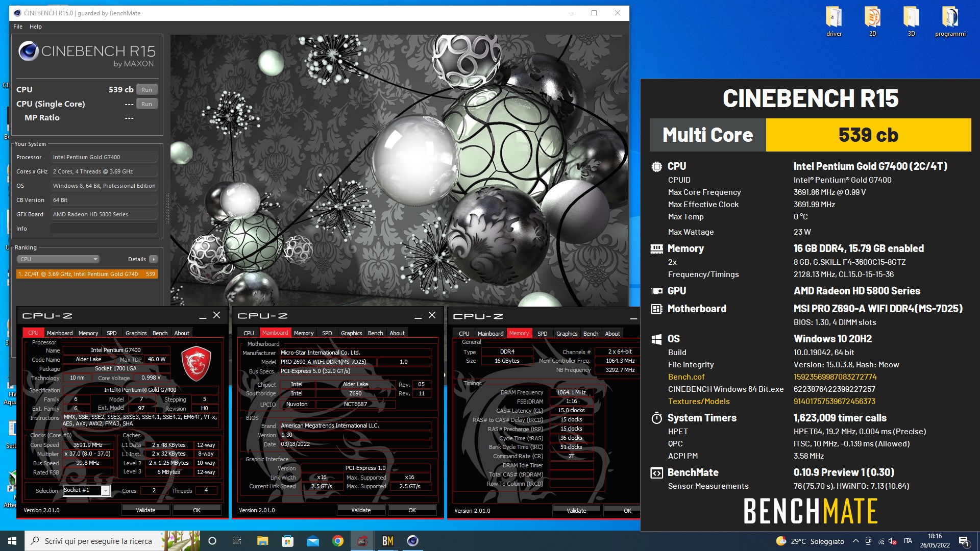
Task: Open Google Chrome from the taskbar
Action: 337,541
